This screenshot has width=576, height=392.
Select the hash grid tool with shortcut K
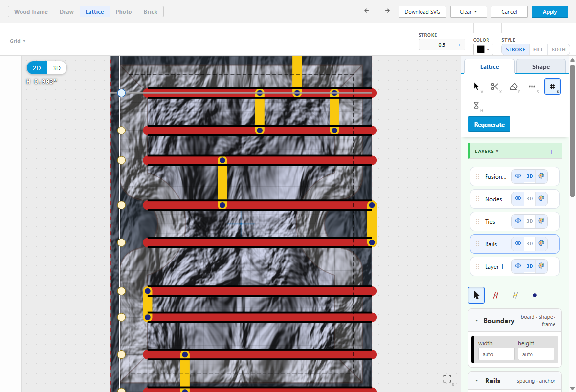pyautogui.click(x=552, y=87)
